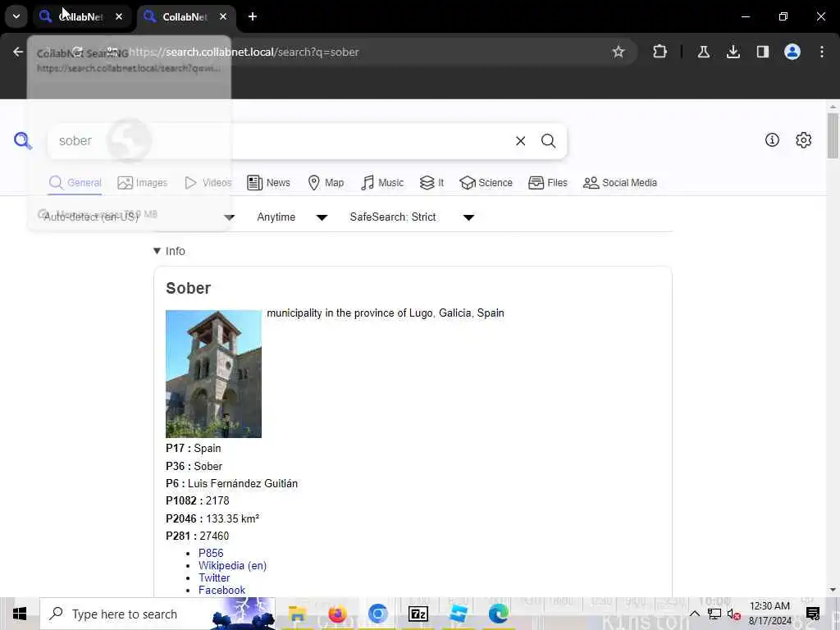This screenshot has width=840, height=630.
Task: Open preferences via the gear icon
Action: tap(803, 140)
